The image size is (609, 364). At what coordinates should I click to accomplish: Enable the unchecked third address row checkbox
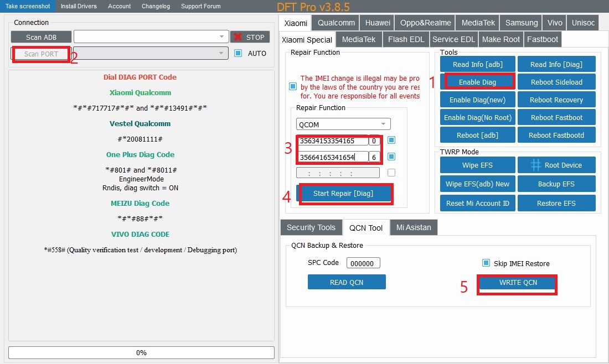click(x=391, y=173)
